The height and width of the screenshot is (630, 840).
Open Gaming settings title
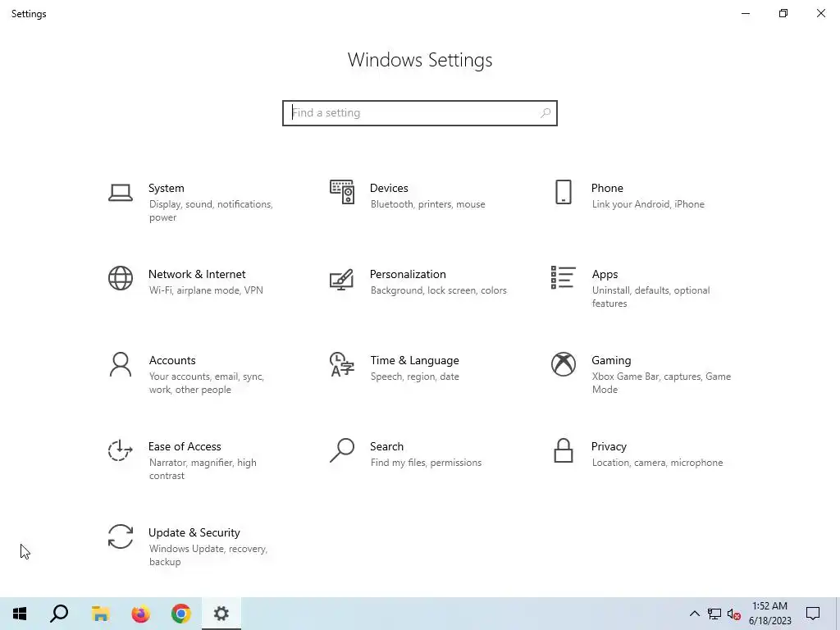point(611,361)
